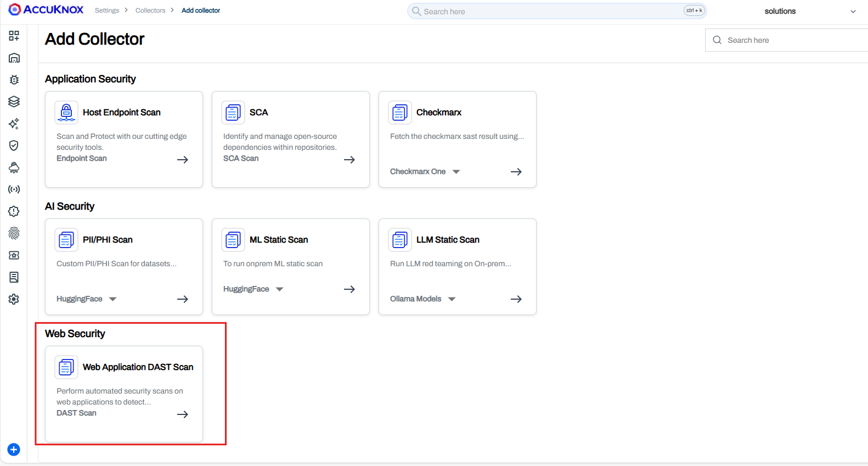Viewport: 868px width, 466px height.
Task: Click the blue plus button at bottom left
Action: 14,450
